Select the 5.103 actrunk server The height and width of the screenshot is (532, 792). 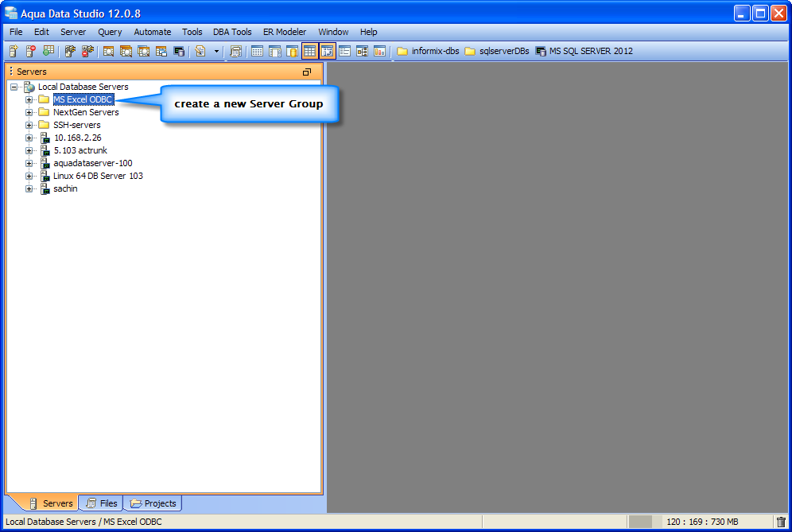(x=80, y=150)
